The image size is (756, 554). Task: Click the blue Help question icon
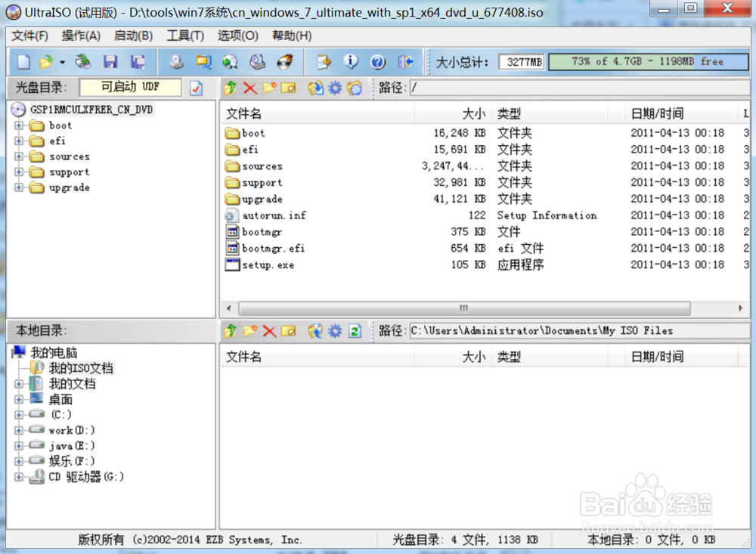click(377, 62)
